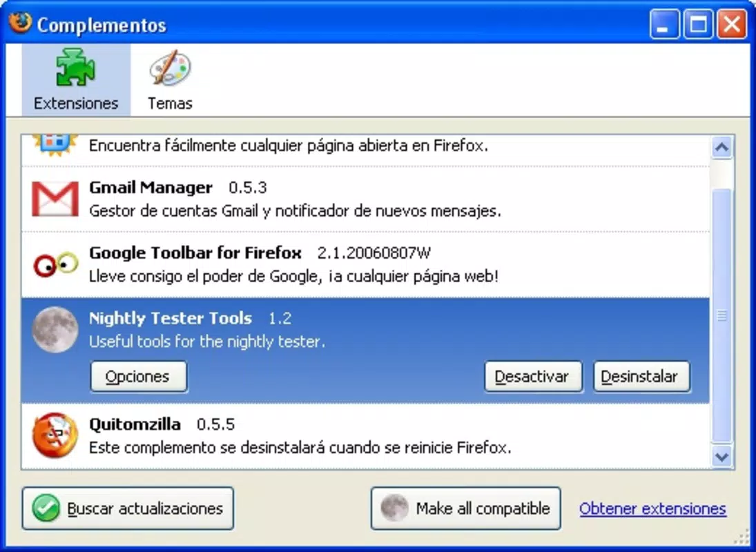This screenshot has height=552, width=756.
Task: Open the Obtener extensiones link
Action: pyautogui.click(x=652, y=509)
